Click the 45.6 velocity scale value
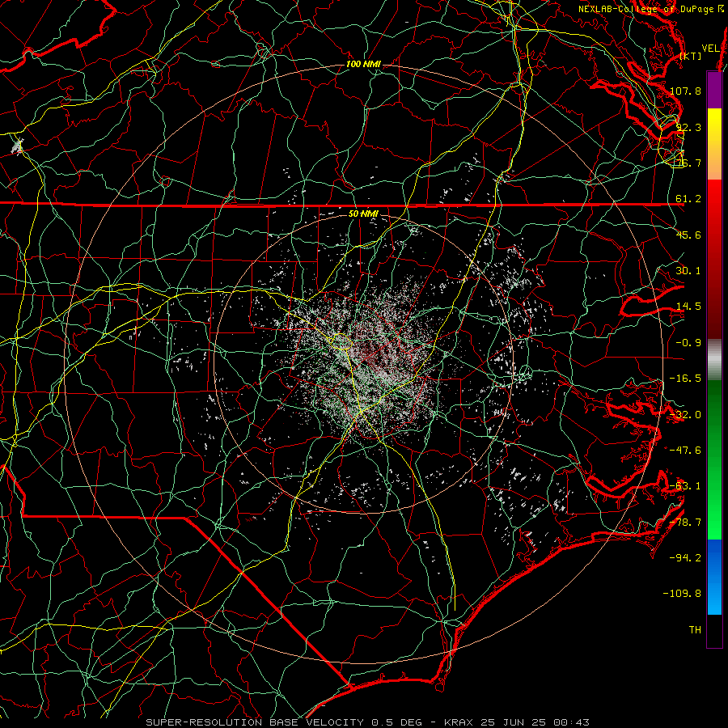 coord(688,235)
